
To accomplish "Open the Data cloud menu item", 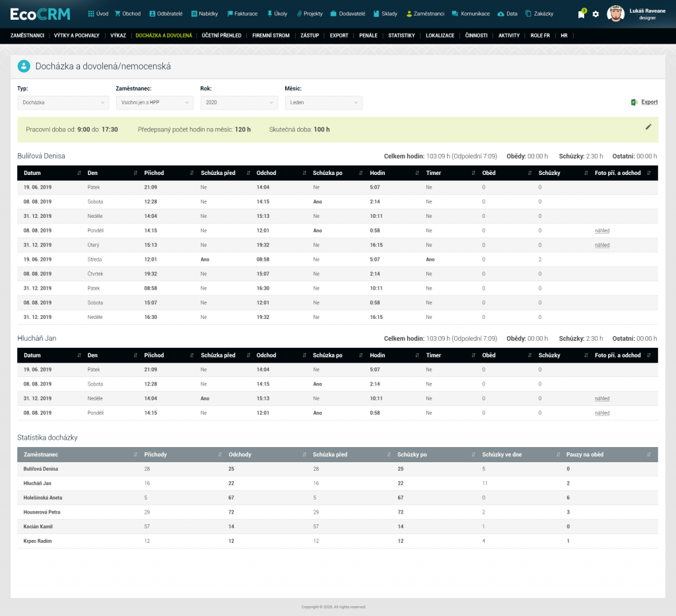I will (507, 14).
